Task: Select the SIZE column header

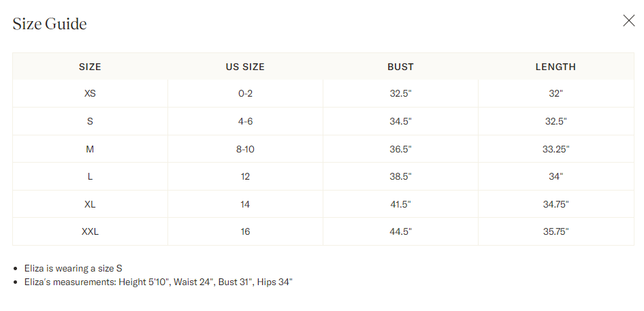Action: click(90, 67)
